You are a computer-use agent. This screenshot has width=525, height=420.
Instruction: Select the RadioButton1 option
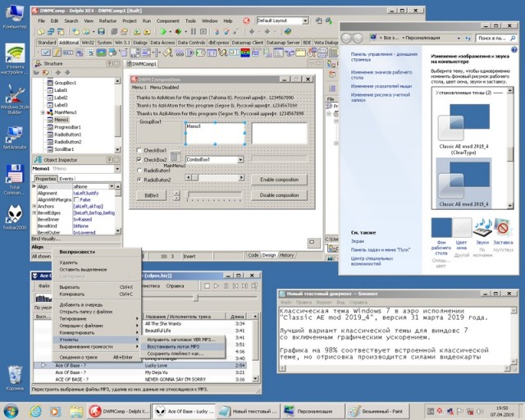[139, 170]
